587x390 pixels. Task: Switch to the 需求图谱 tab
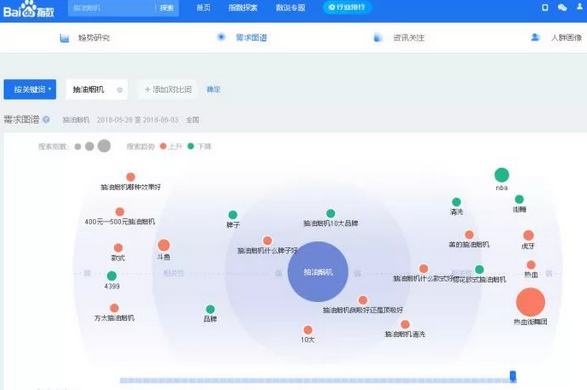251,37
